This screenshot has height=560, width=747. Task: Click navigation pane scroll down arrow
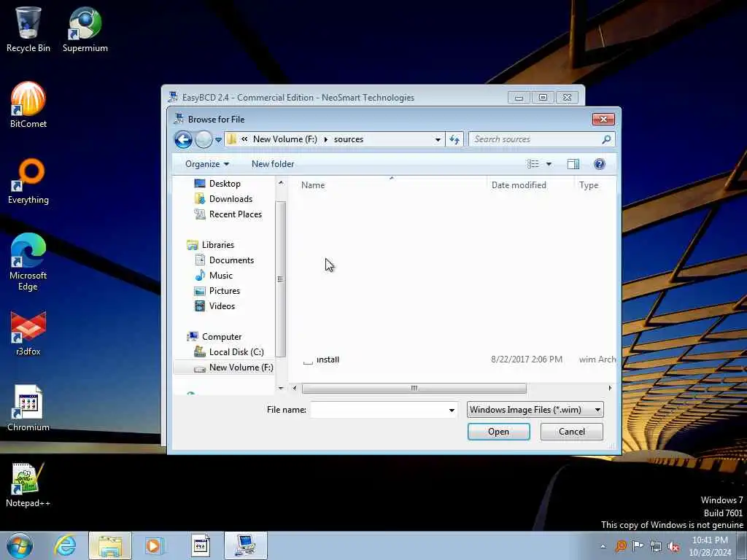coord(281,388)
